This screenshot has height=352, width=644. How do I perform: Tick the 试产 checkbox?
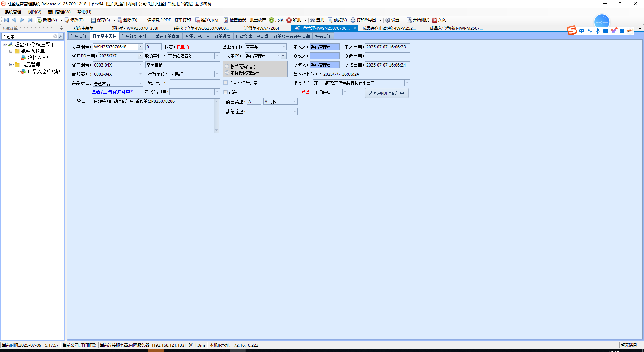click(x=226, y=92)
